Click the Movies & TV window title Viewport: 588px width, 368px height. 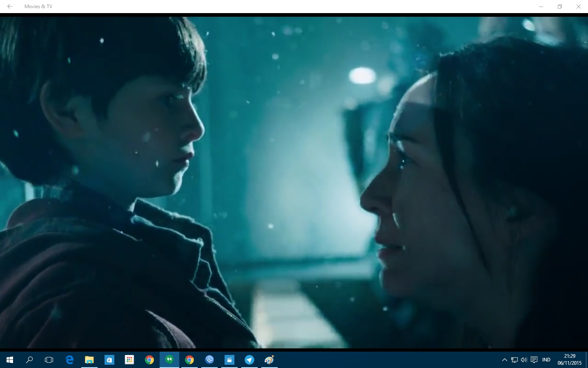point(38,7)
